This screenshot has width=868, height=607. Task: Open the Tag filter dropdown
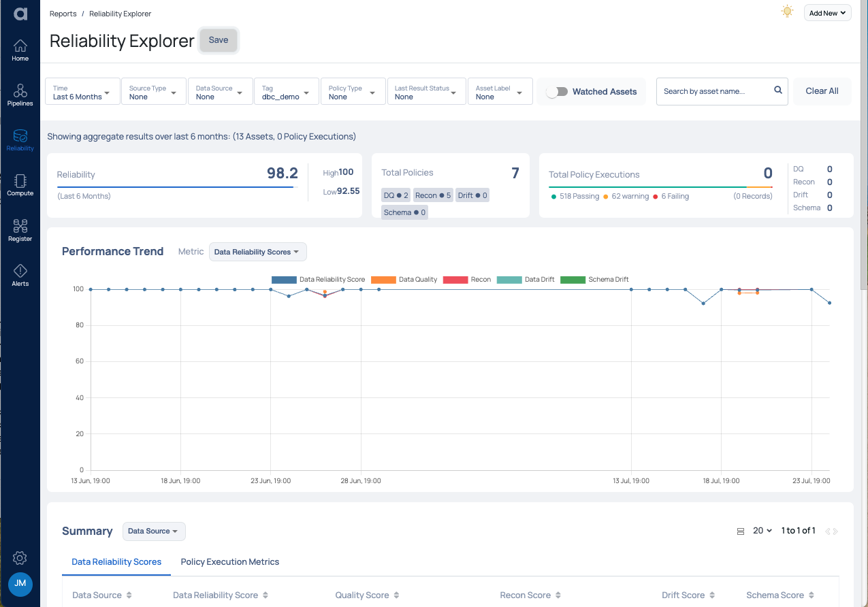[x=286, y=92]
